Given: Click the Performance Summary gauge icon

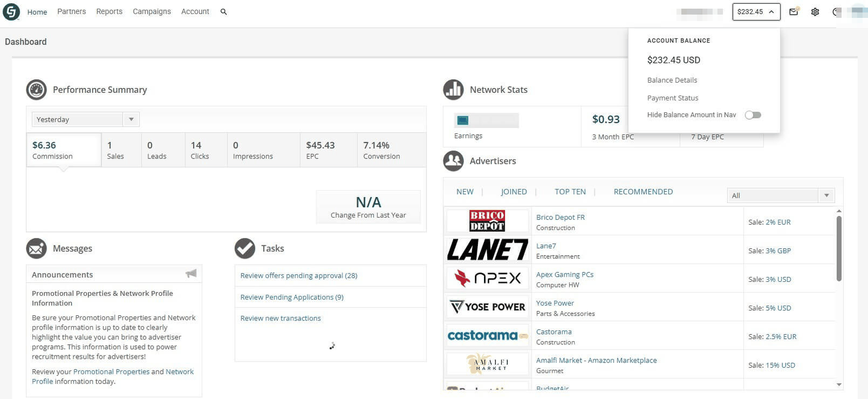Looking at the screenshot, I should tap(36, 90).
